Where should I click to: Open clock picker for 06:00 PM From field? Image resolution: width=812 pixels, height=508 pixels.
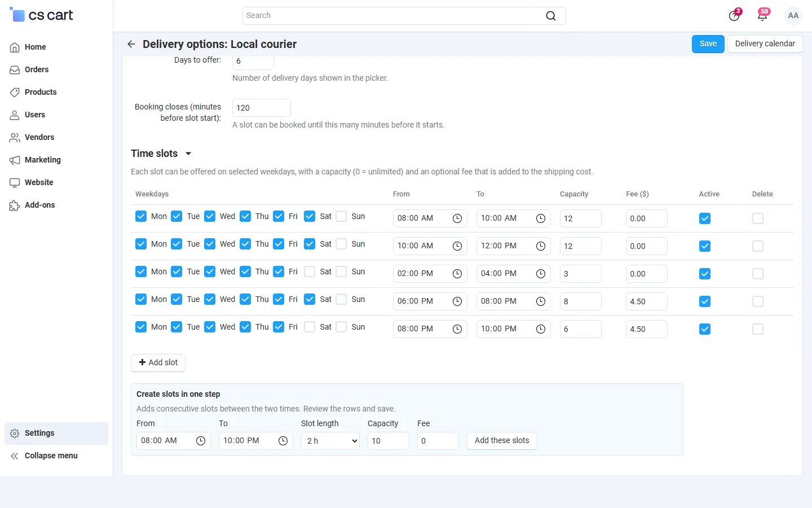pos(457,301)
